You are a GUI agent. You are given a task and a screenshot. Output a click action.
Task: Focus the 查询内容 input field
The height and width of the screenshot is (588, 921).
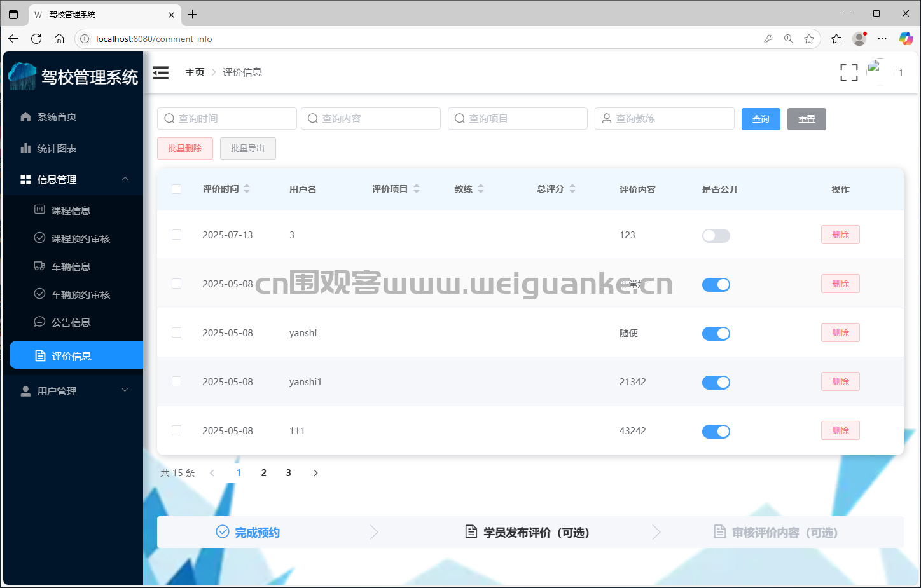pos(371,119)
